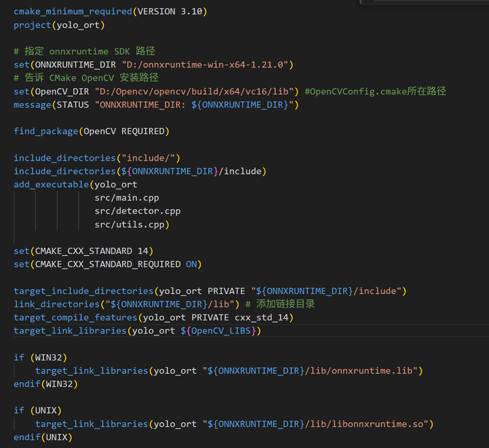Click the #OpenCVConfig.cmake trailing comment
The height and width of the screenshot is (448, 489).
[x=375, y=92]
